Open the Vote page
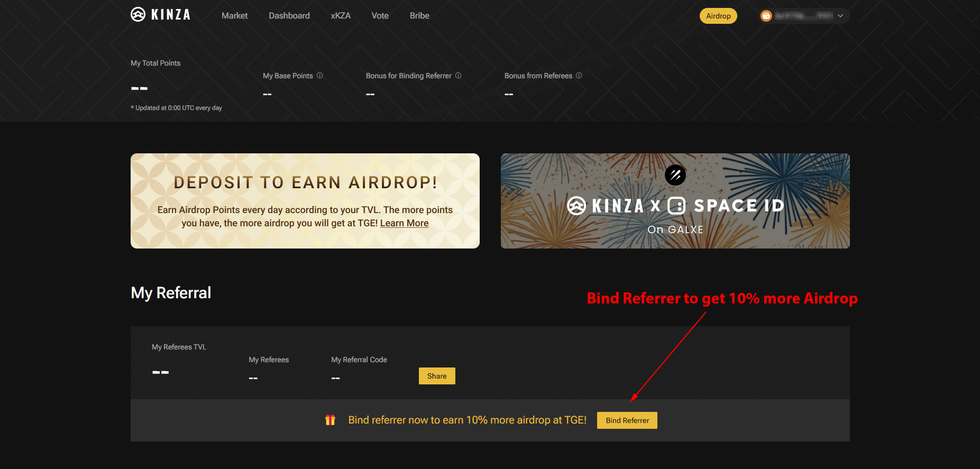Viewport: 980px width, 469px height. (x=380, y=16)
